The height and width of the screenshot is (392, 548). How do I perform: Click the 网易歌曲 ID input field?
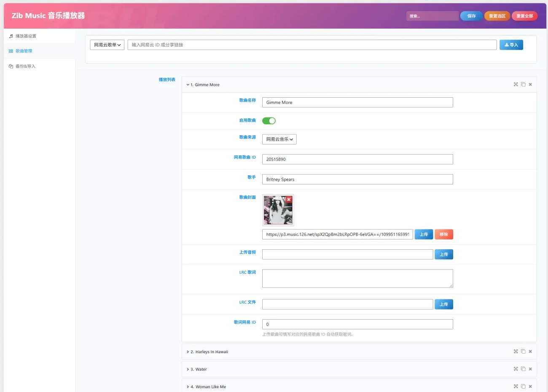coord(357,159)
